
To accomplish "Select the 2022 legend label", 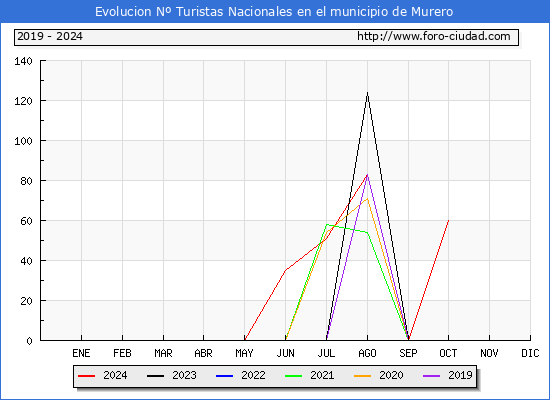I will tap(253, 375).
